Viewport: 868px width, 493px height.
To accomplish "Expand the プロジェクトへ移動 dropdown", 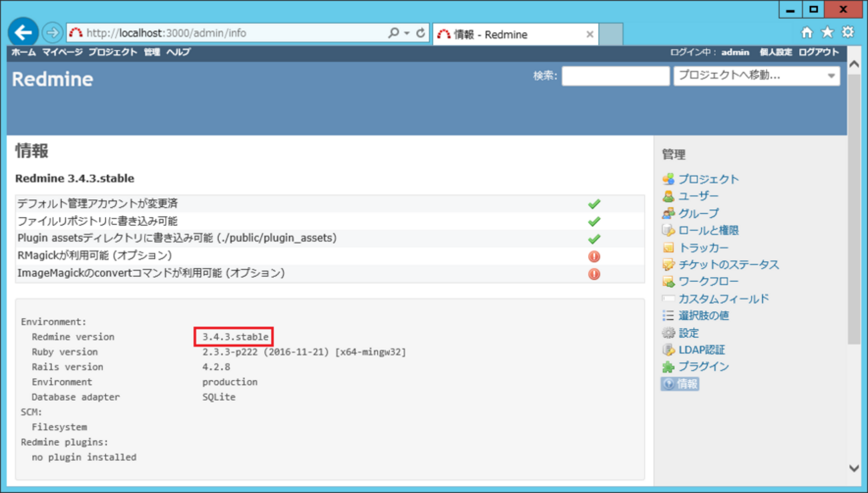I will 756,76.
